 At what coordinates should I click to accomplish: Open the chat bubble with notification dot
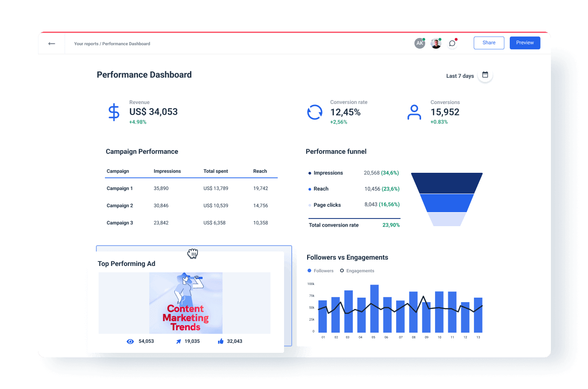pos(452,43)
